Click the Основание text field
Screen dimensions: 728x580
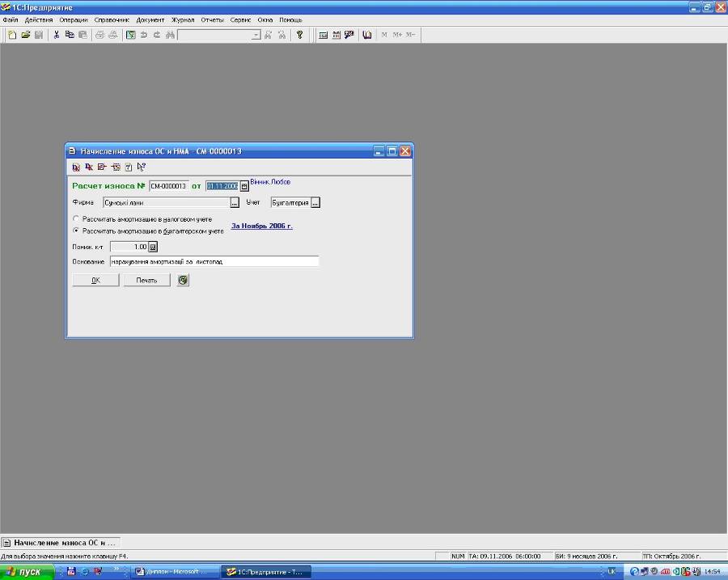[214, 261]
